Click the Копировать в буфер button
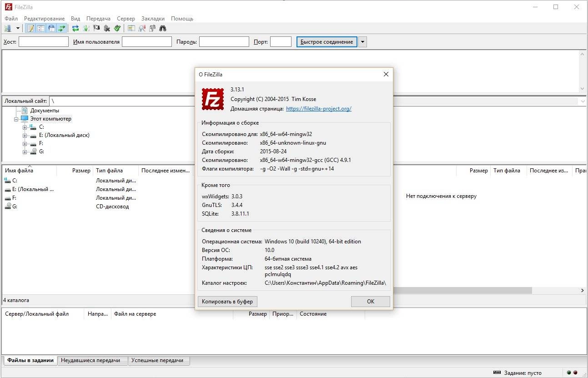Viewport: 588px width, 378px height. coord(228,301)
